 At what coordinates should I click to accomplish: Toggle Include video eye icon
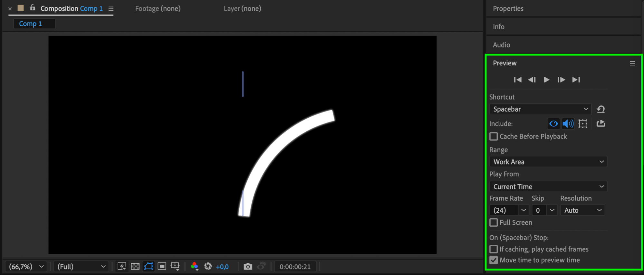[553, 124]
